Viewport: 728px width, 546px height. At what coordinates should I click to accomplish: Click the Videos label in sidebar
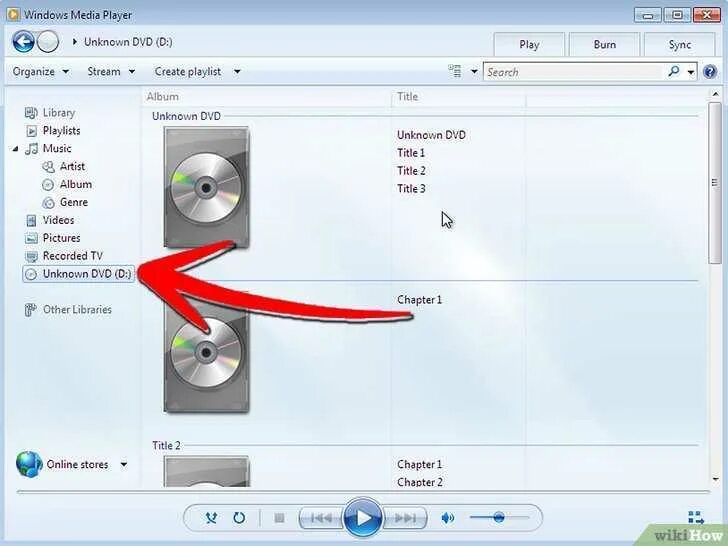tap(58, 220)
